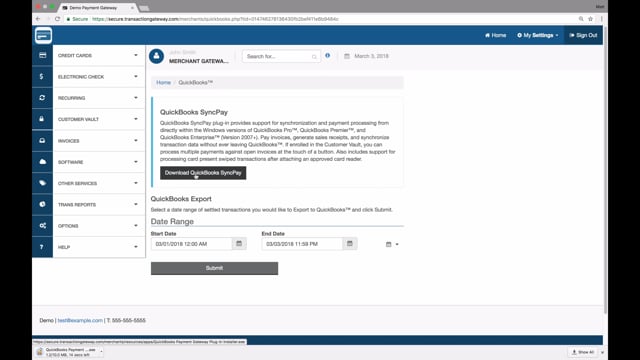640x360 pixels.
Task: Click the test@example.com email link
Action: pos(80,320)
